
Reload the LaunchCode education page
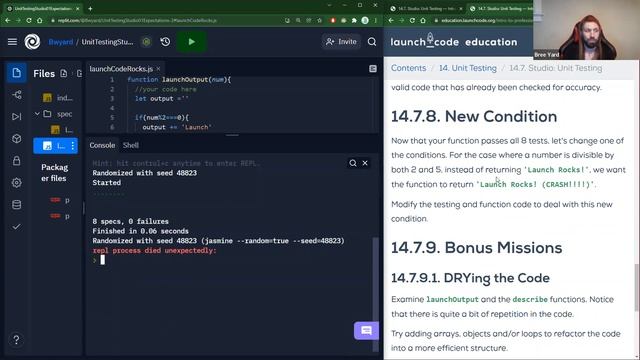(x=412, y=20)
